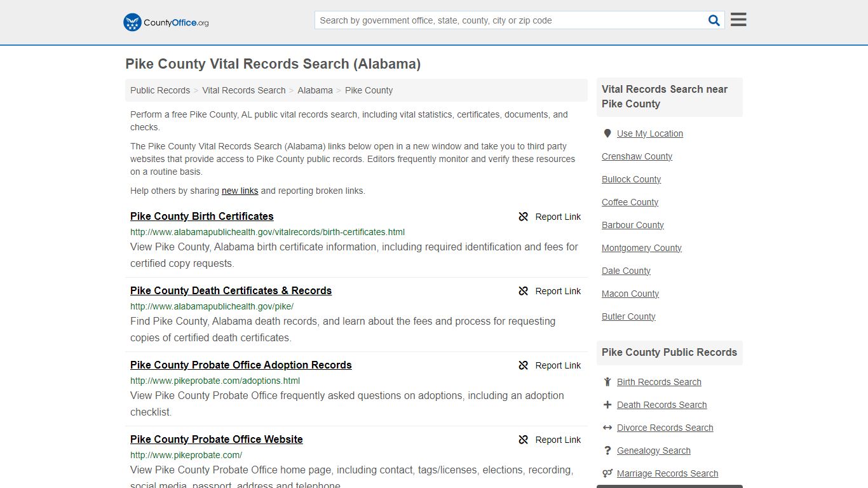The width and height of the screenshot is (868, 488).
Task: Click the Birth Records Search person icon
Action: click(x=607, y=382)
